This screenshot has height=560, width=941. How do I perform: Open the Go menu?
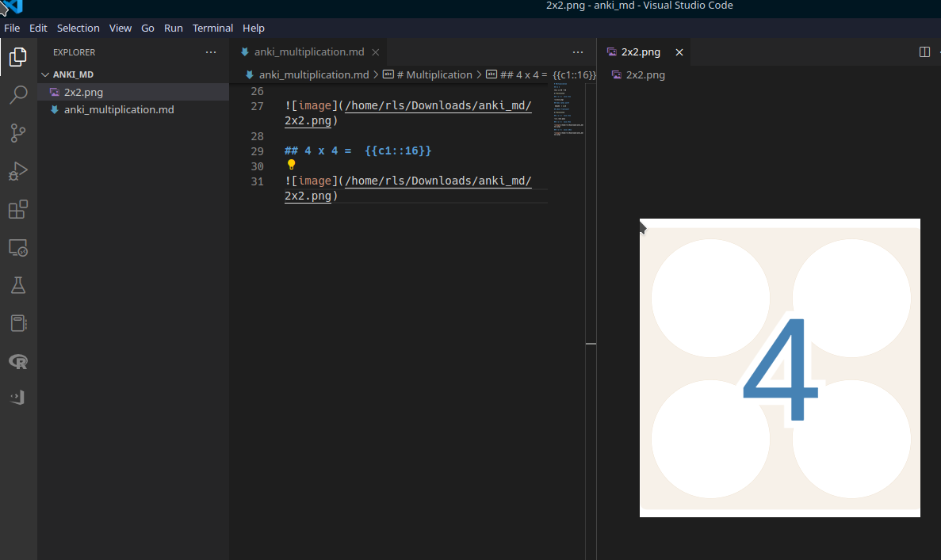click(147, 29)
